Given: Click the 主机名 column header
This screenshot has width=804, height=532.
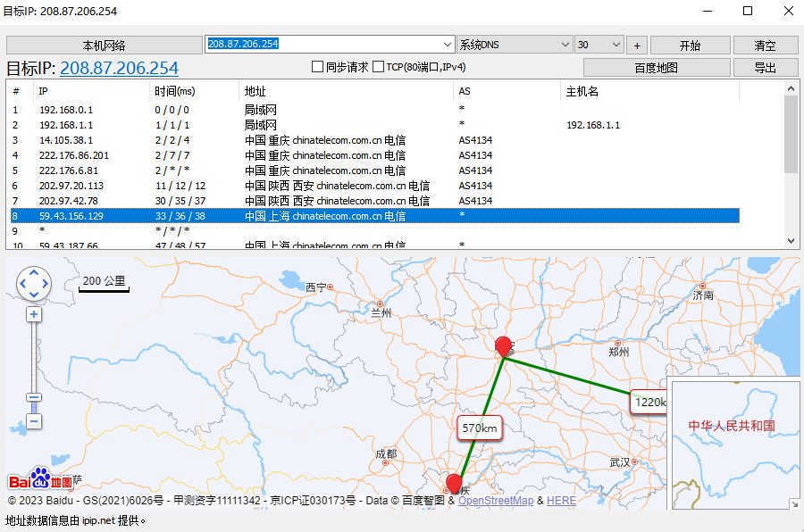Looking at the screenshot, I should pyautogui.click(x=649, y=91).
